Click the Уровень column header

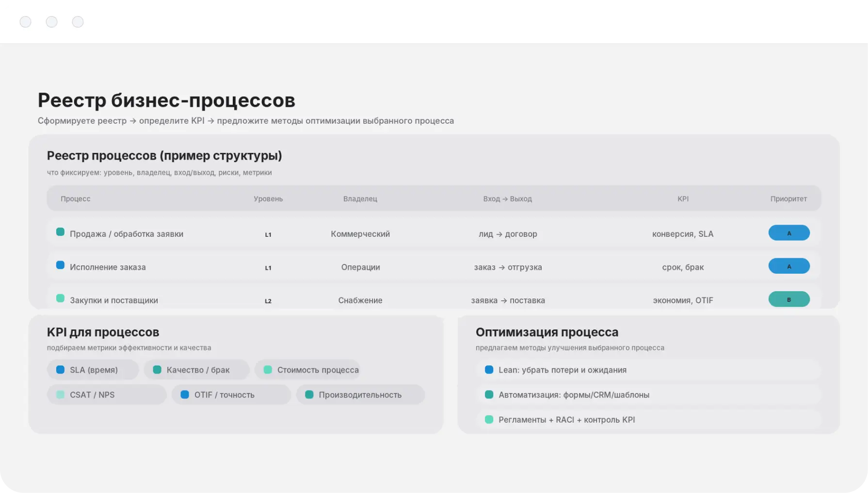point(268,198)
